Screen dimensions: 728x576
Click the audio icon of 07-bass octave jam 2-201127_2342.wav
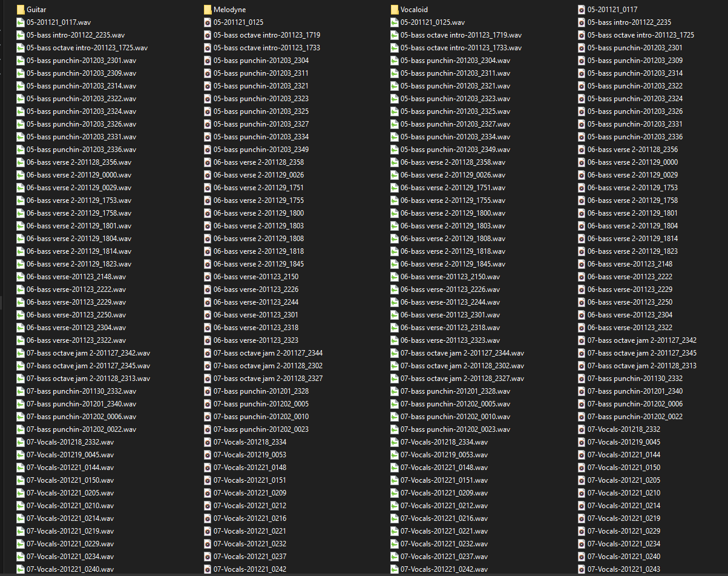pyautogui.click(x=21, y=353)
